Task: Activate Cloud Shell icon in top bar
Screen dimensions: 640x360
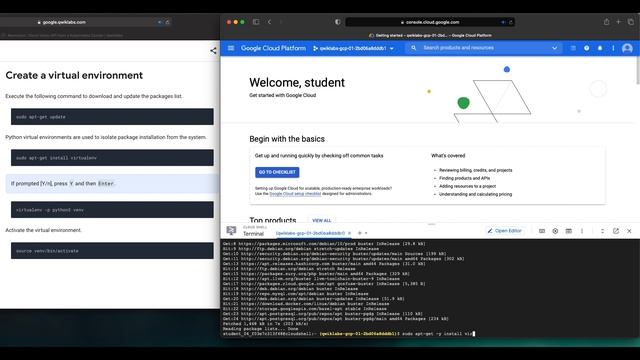Action: coord(573,48)
